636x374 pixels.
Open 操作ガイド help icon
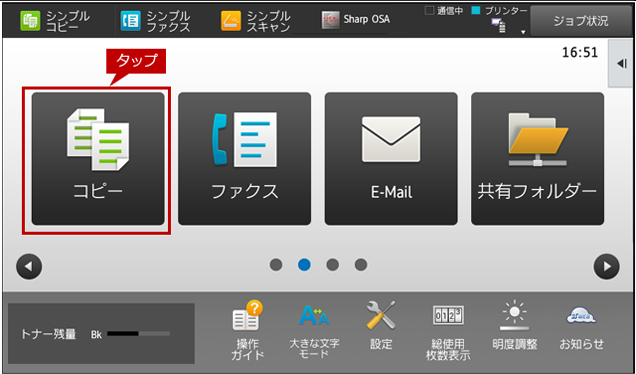tap(247, 330)
